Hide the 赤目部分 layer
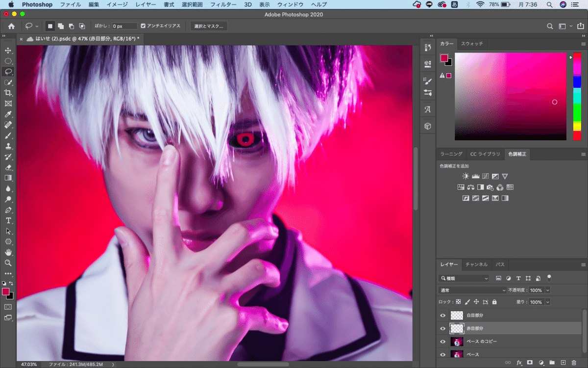588x368 pixels. (443, 328)
